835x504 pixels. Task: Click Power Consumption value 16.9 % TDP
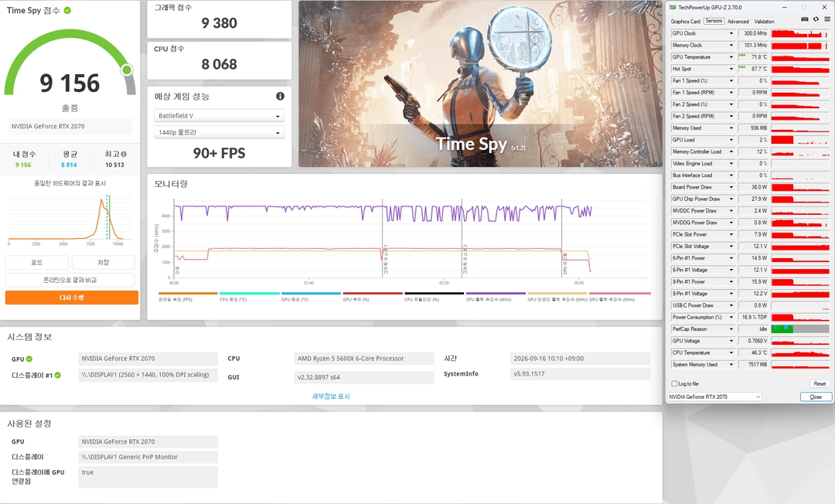pos(754,317)
